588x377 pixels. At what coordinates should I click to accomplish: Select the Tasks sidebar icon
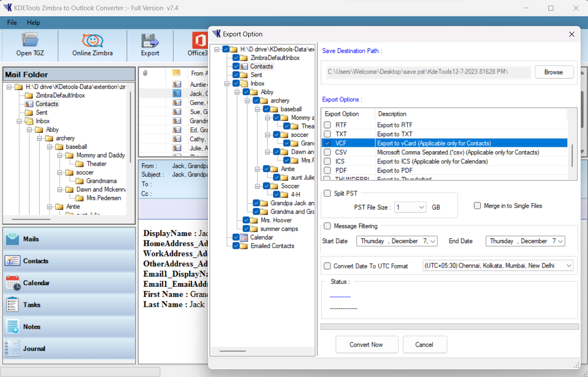(x=13, y=305)
